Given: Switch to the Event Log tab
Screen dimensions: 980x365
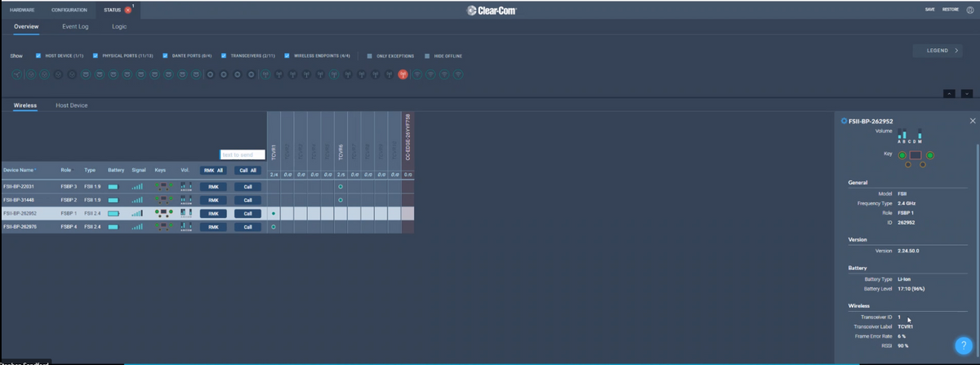Looking at the screenshot, I should pos(75,27).
